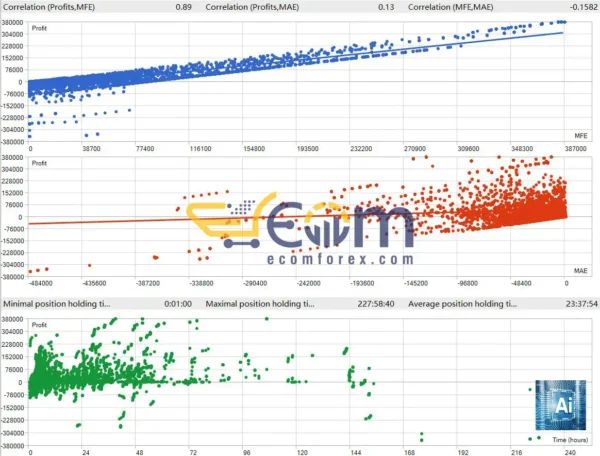Click the 240 hours tick on time axis

click(570, 453)
